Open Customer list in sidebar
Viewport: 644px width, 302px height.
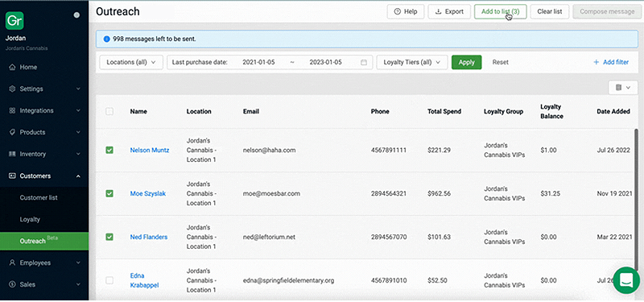pyautogui.click(x=39, y=197)
